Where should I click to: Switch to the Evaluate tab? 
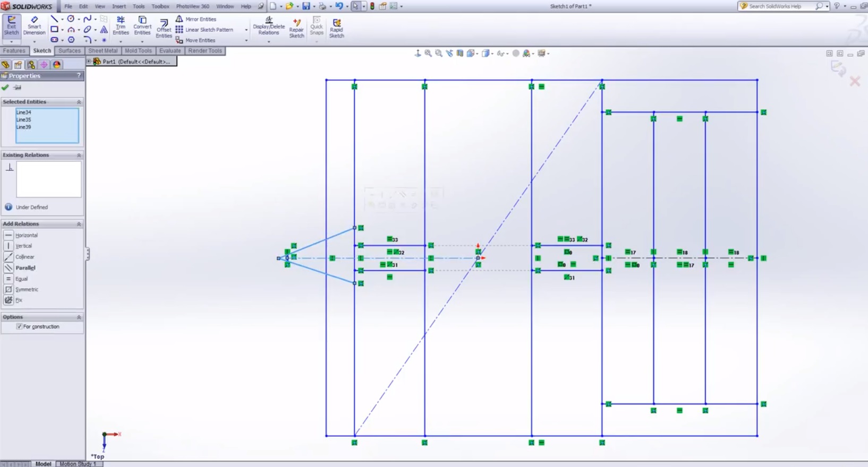click(x=170, y=51)
